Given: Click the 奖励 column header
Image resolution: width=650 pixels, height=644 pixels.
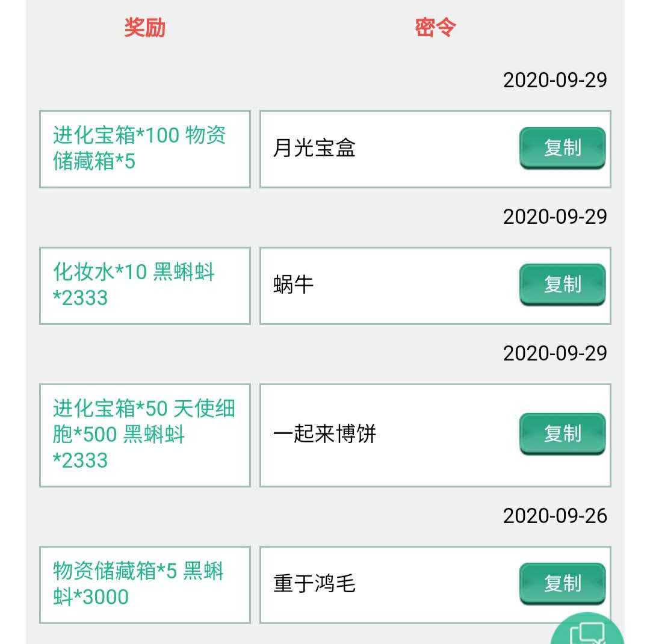Looking at the screenshot, I should pos(145,28).
